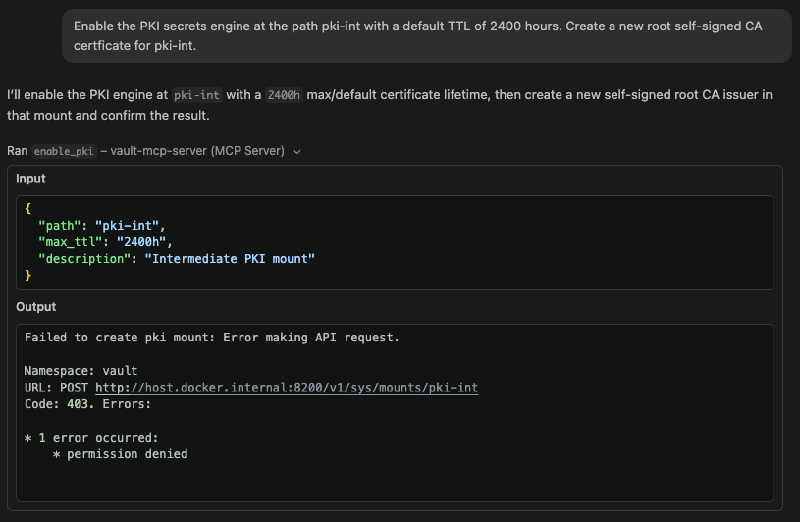
Task: Click the "Failed to create pki mount" error line
Action: tap(212, 337)
